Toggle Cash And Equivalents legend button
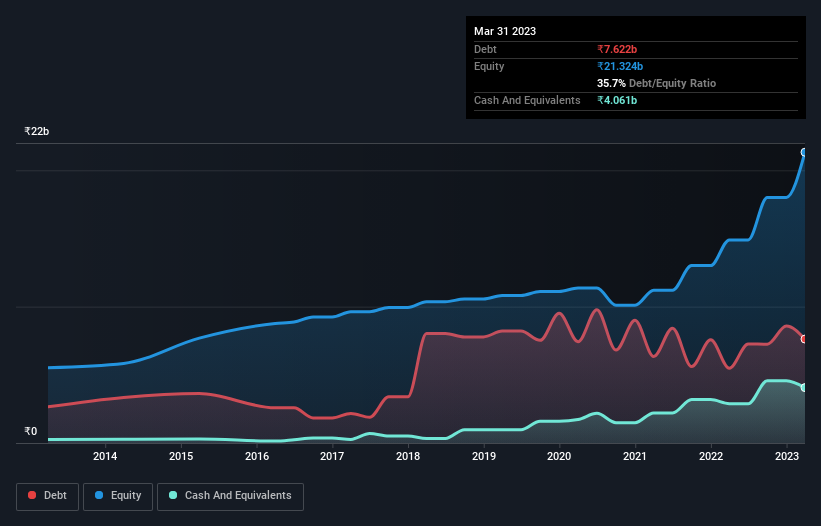 coord(230,496)
